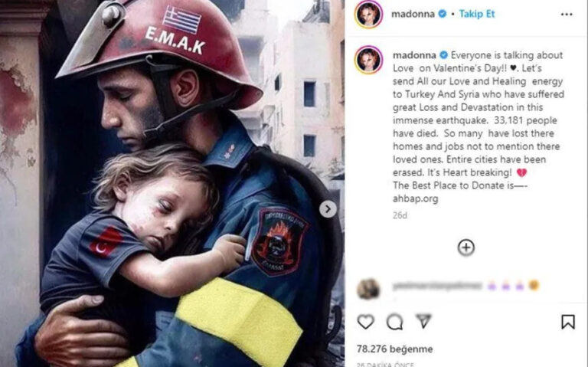Screen dimensions: 588x367
Task: Open comments with the speech bubble icon
Action: [x=394, y=322]
